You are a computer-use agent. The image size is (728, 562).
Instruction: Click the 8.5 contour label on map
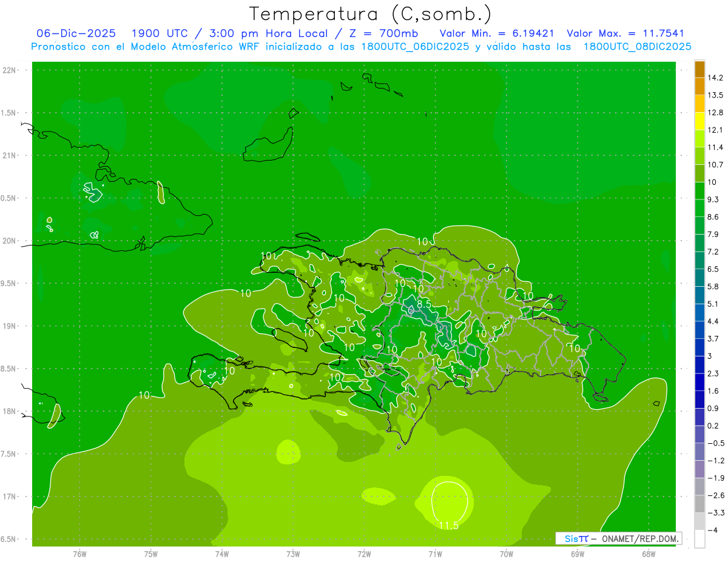click(423, 303)
